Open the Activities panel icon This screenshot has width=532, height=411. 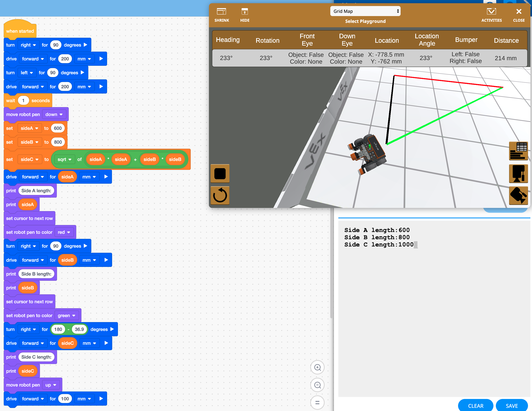[491, 15]
